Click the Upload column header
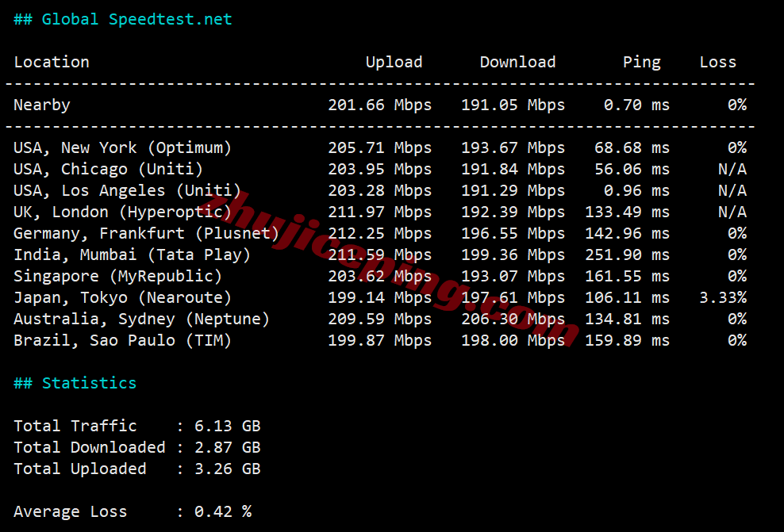Image resolution: width=784 pixels, height=532 pixels. 394,62
